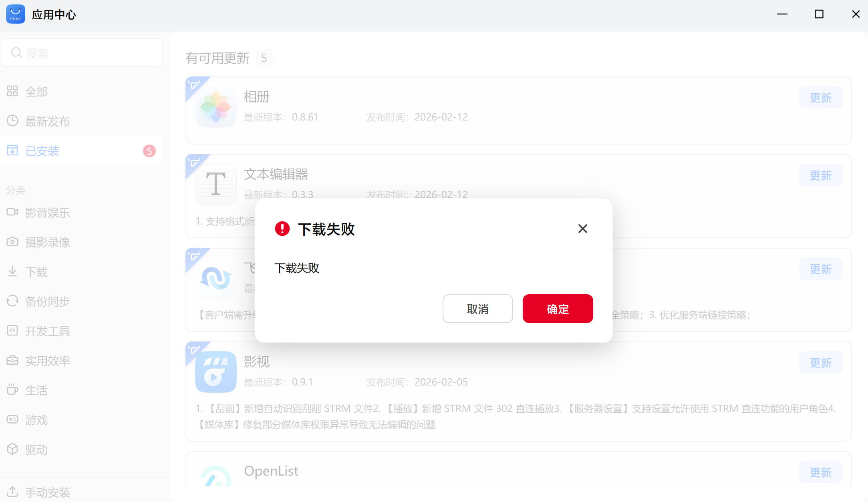
Task: Select the 已安装 sidebar item
Action: pos(42,151)
